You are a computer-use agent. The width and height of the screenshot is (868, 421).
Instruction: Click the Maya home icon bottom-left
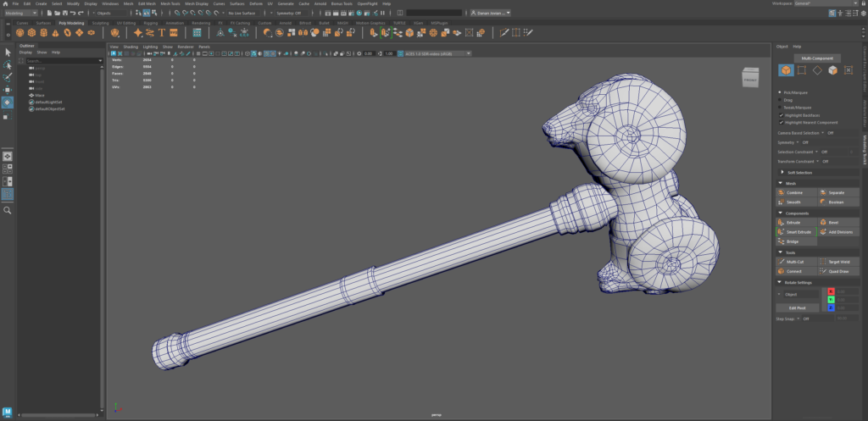[8, 413]
